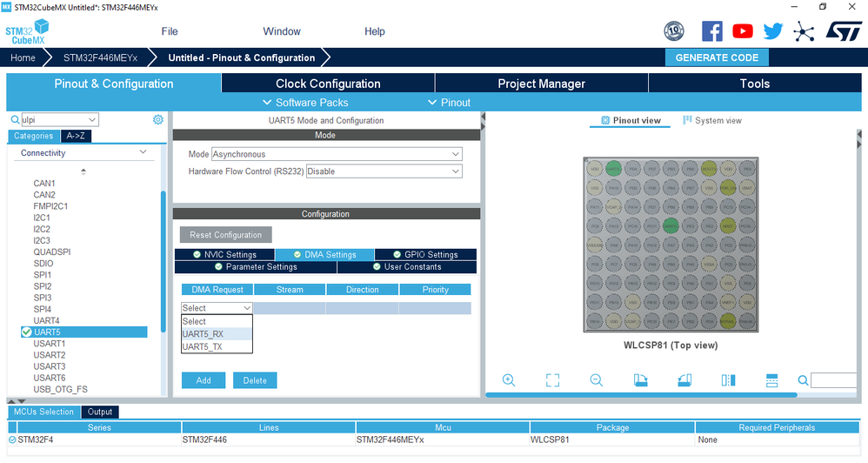Open the NVIC Settings tab
This screenshot has width=868, height=463.
point(224,254)
